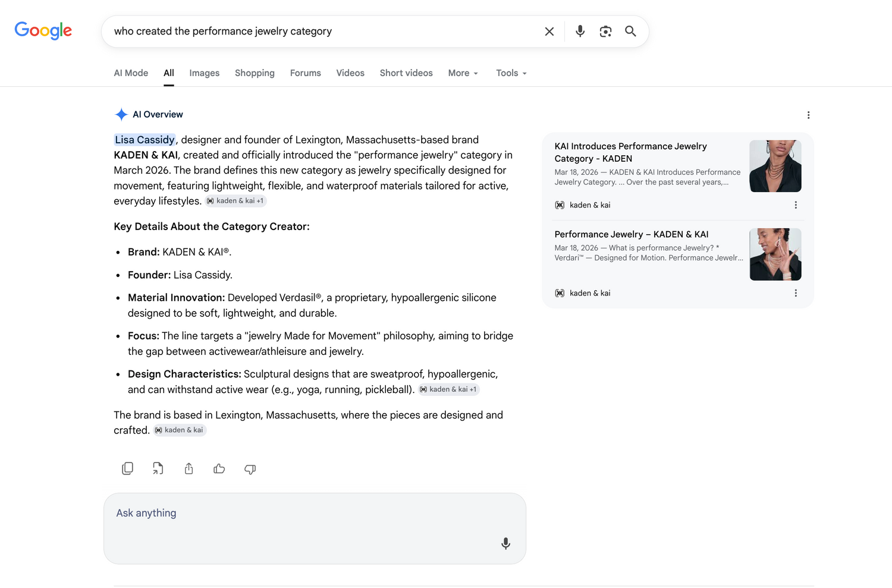Screen dimensions: 892x588
Task: Open search by image camera icon
Action: click(x=605, y=32)
